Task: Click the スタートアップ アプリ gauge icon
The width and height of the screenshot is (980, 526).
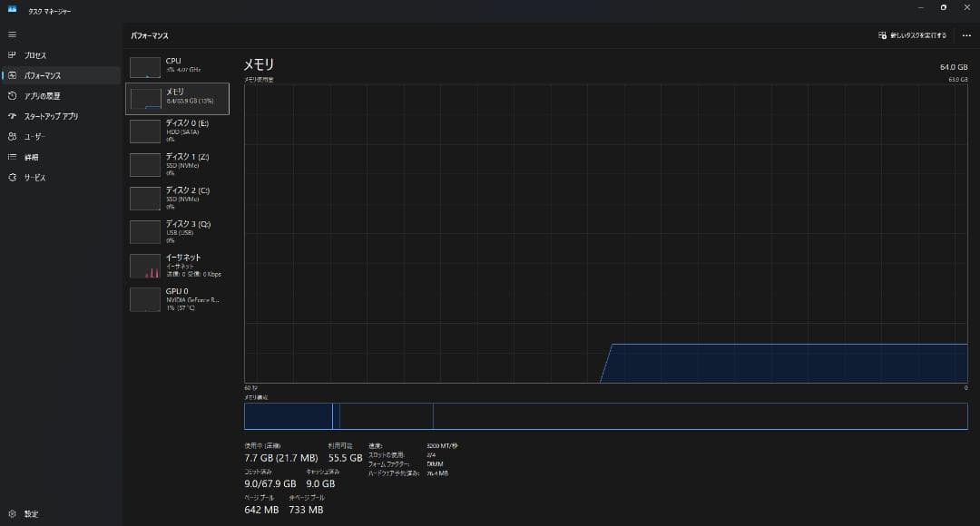Action: click(12, 116)
